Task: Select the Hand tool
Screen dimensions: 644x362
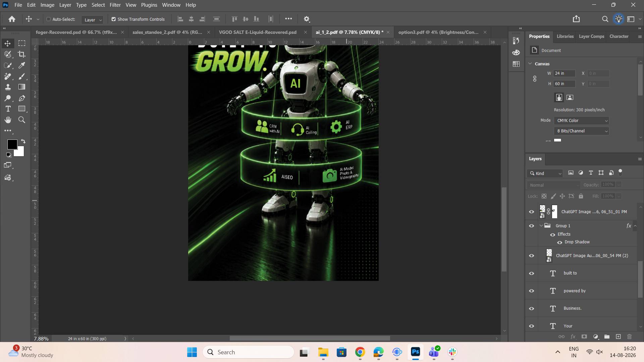Action: tap(8, 120)
